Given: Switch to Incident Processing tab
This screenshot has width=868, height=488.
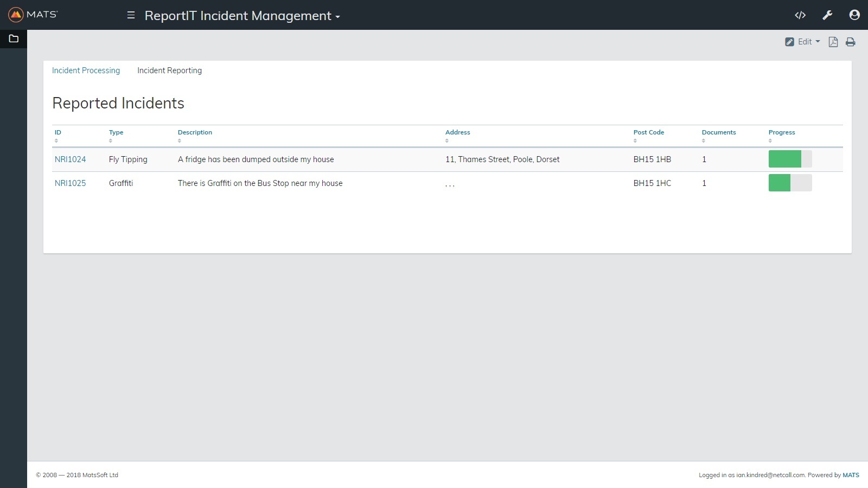Looking at the screenshot, I should pos(86,70).
